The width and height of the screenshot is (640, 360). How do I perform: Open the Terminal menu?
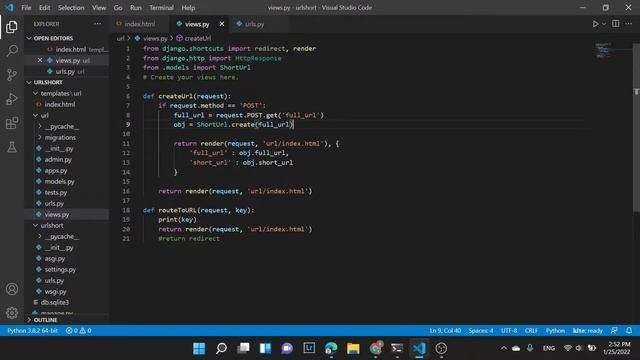click(161, 8)
